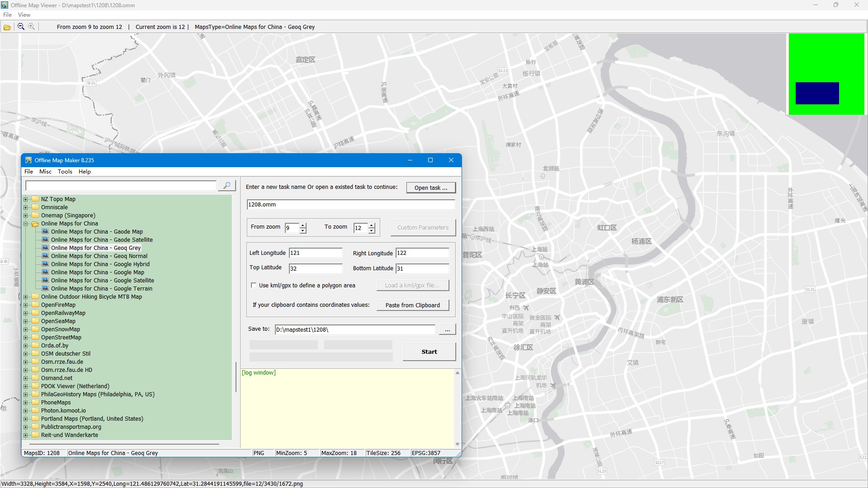Viewport: 868px width, 488px height.
Task: Click the zoom out magnifier icon
Action: (x=21, y=27)
